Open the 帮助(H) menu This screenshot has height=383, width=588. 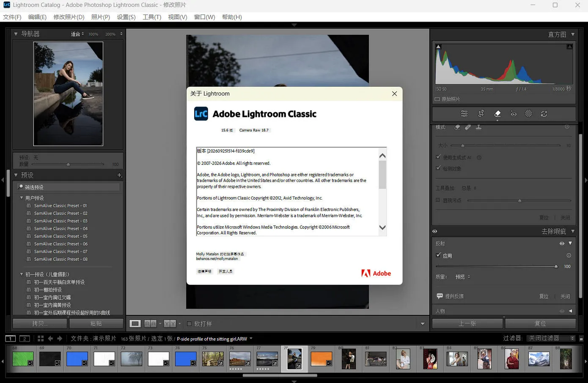click(232, 17)
